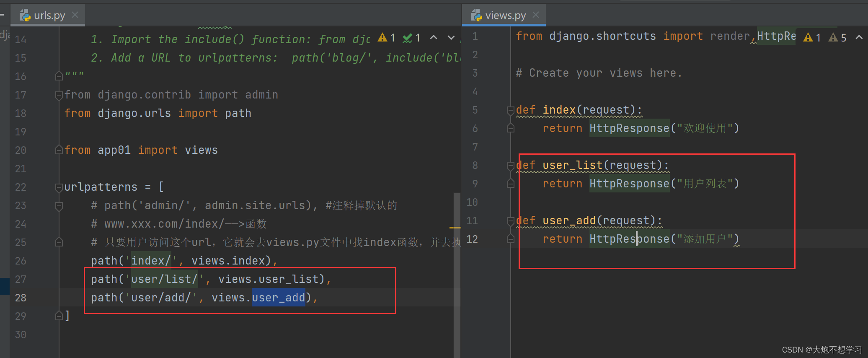Click line number 28 in urls.py gutter
The image size is (868, 358).
click(x=21, y=298)
